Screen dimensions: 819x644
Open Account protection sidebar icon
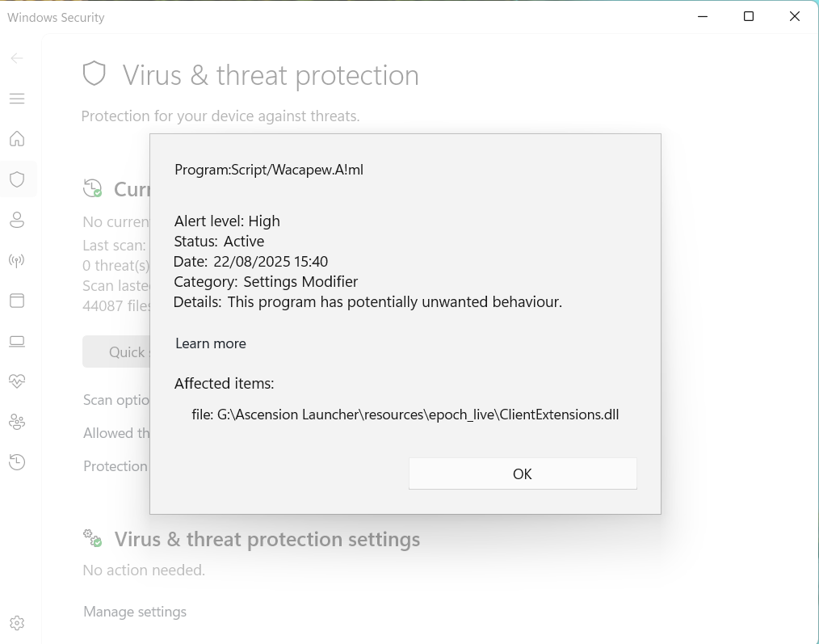(x=17, y=220)
